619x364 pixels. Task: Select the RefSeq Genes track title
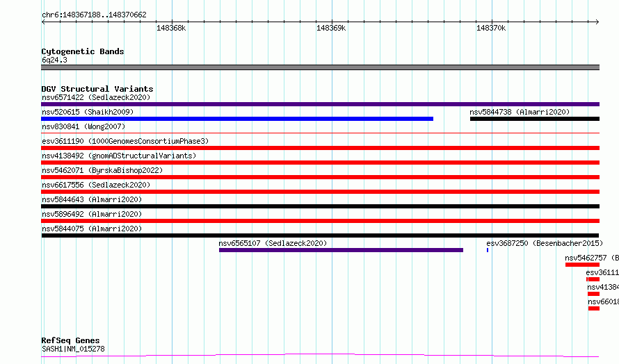pos(70,340)
